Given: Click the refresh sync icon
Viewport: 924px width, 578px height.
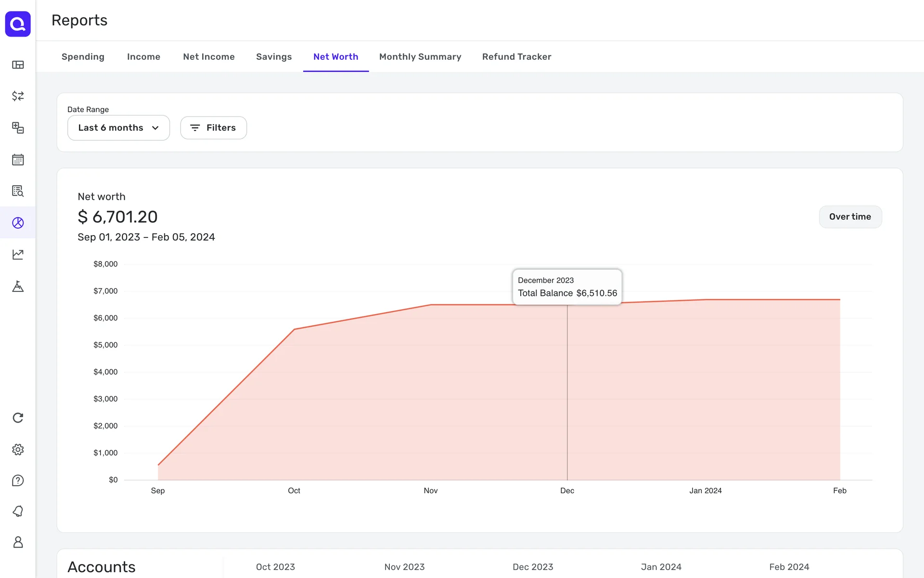Looking at the screenshot, I should tap(18, 418).
